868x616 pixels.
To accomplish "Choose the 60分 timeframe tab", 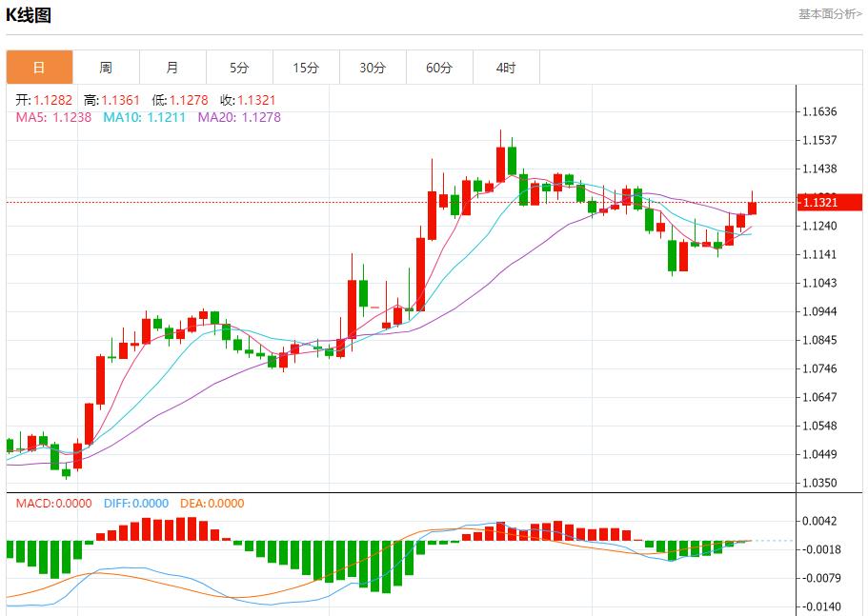I will click(x=439, y=68).
